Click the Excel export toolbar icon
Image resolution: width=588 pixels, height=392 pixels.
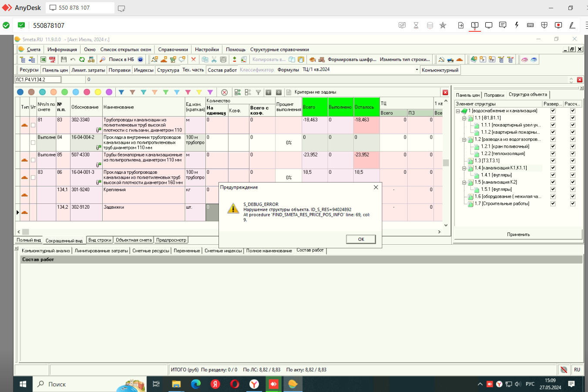[43, 59]
